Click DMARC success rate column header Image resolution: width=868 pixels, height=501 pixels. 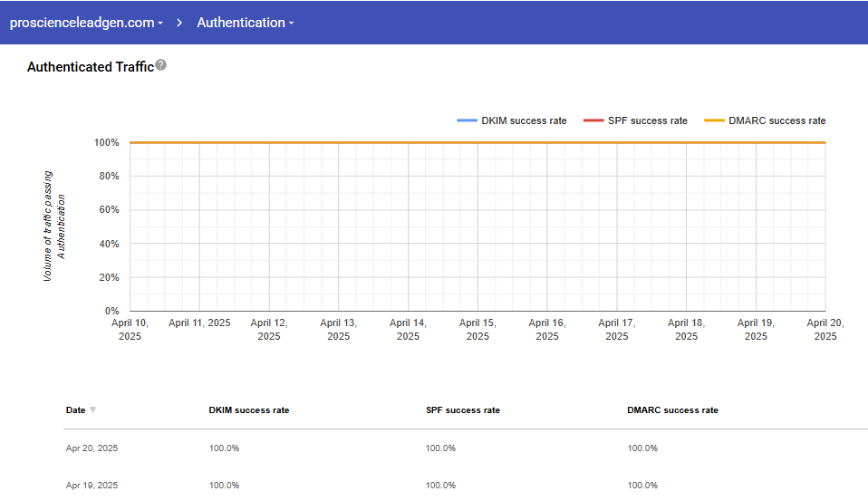(x=672, y=410)
